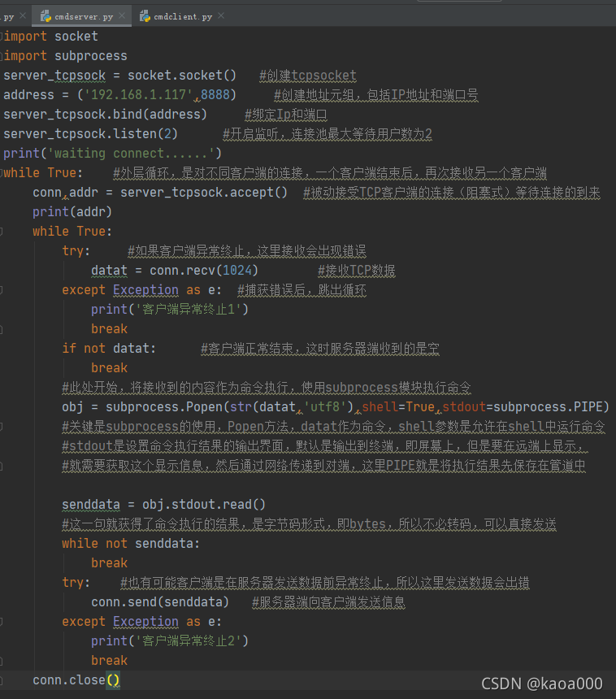Click 'server_tcpsock.accept()' call

pos(204,193)
